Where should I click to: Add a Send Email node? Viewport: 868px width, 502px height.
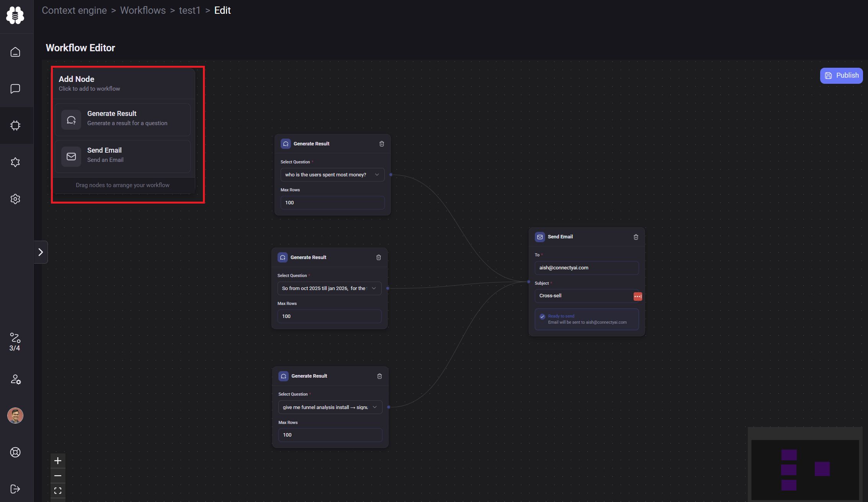tap(123, 156)
